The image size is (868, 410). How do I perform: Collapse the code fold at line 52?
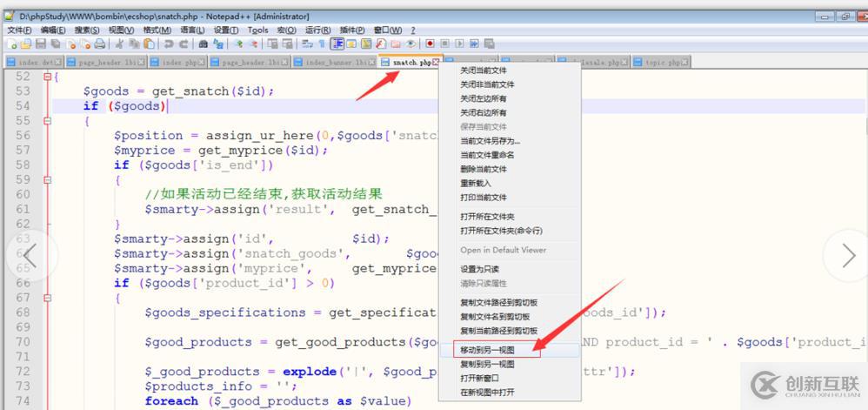(x=48, y=77)
